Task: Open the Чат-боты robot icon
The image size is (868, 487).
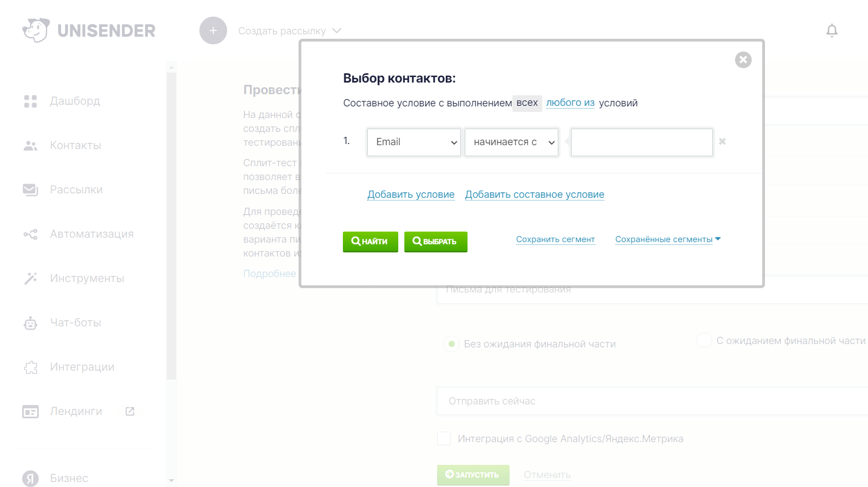Action: [30, 323]
